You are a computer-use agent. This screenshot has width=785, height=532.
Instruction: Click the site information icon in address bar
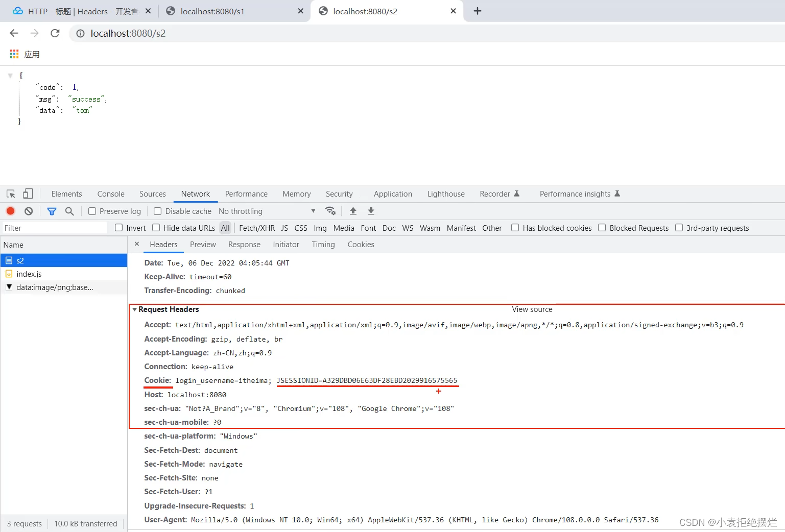pyautogui.click(x=80, y=34)
